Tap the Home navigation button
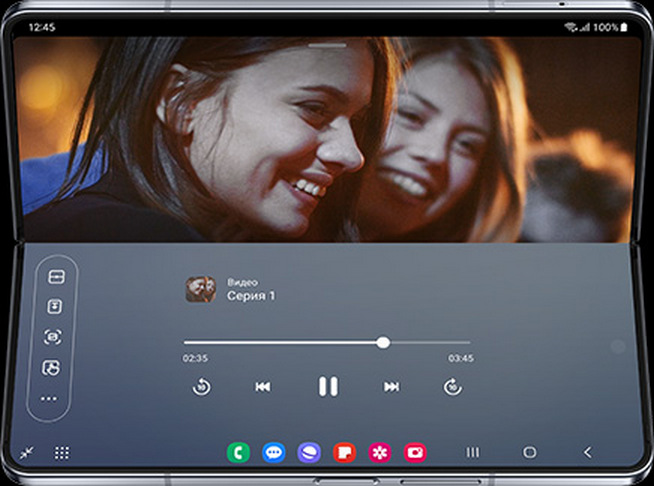This screenshot has height=486, width=654. click(530, 452)
